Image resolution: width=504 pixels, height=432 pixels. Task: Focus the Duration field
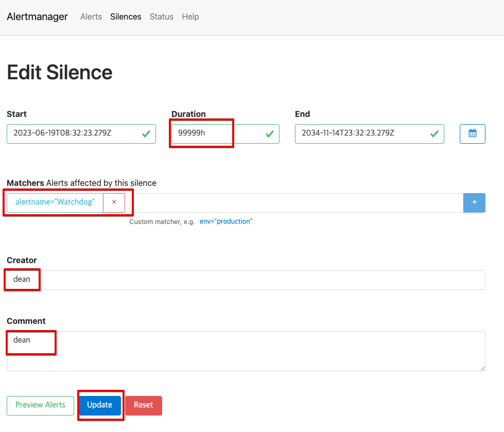pyautogui.click(x=225, y=134)
